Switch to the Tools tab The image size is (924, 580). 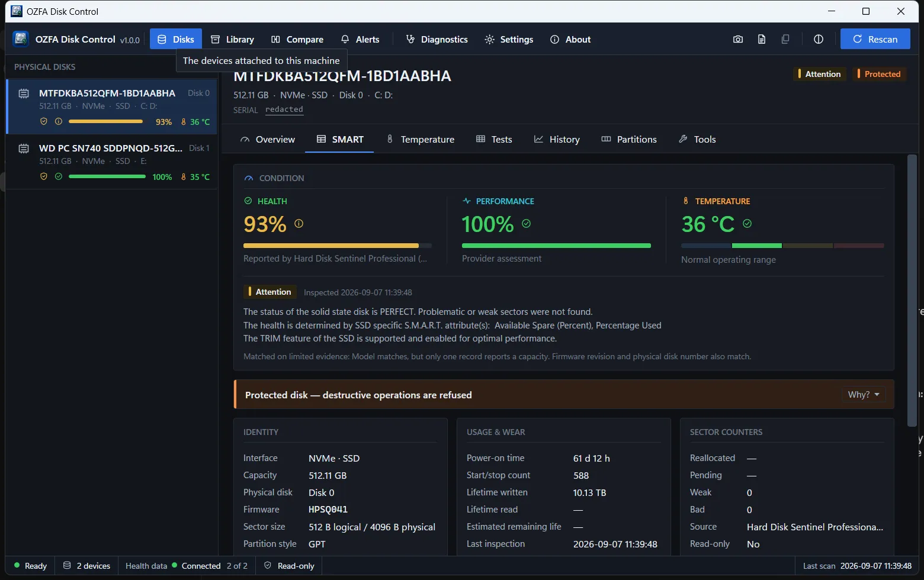click(697, 139)
